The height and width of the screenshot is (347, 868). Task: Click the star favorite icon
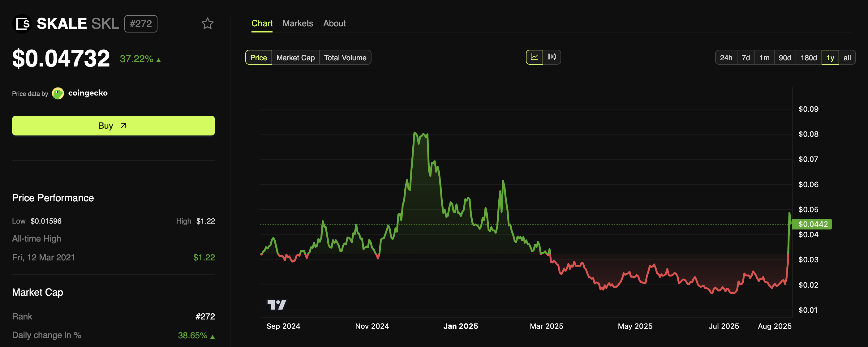pos(207,24)
